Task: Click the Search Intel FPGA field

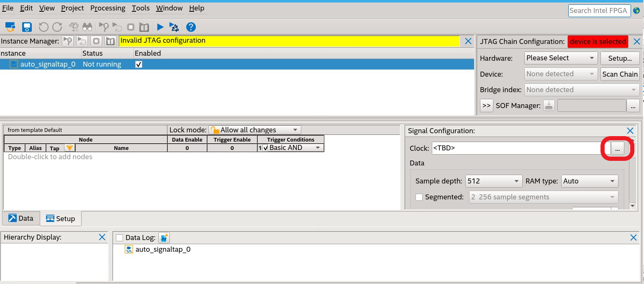Action: click(x=599, y=10)
